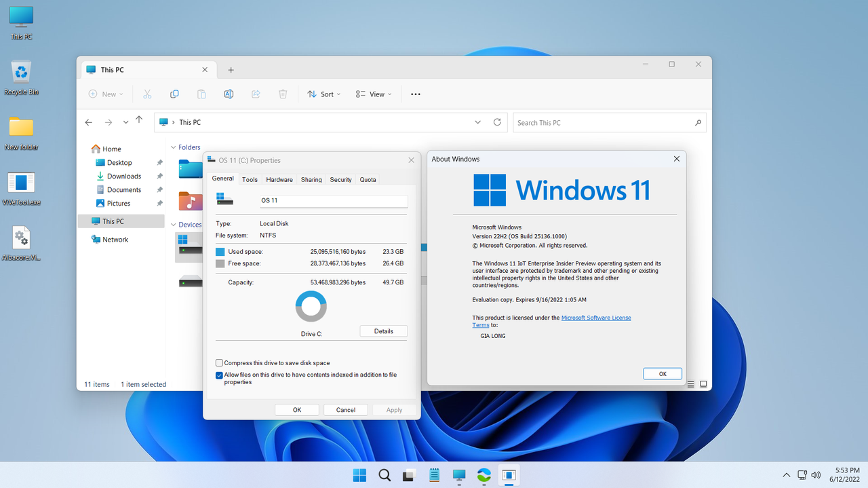The image size is (868, 488).
Task: Switch to Sharing tab in Properties
Action: [311, 179]
